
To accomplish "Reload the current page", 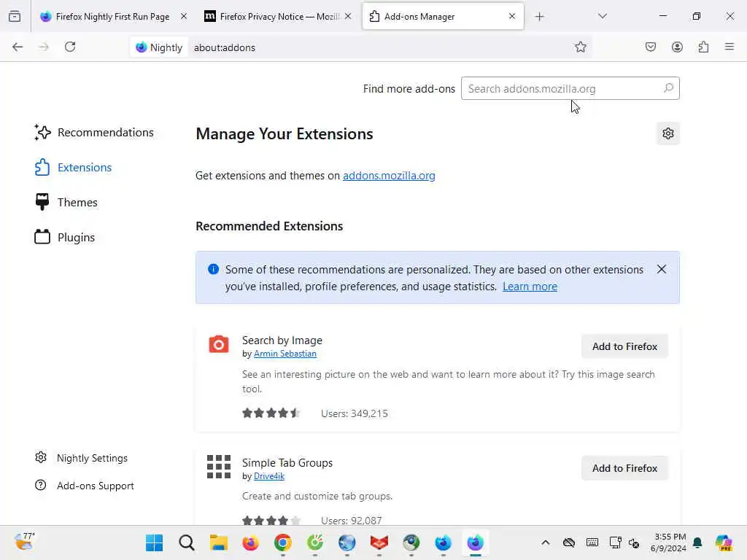I will [70, 47].
